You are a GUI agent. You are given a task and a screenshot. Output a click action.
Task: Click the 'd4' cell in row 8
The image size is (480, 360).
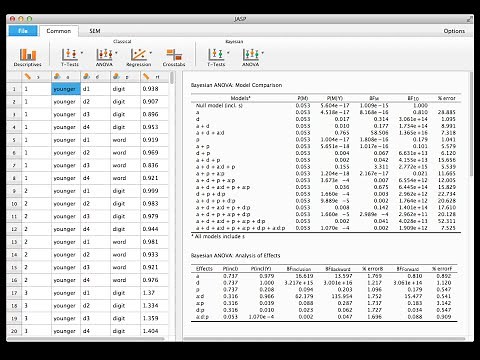click(95, 178)
